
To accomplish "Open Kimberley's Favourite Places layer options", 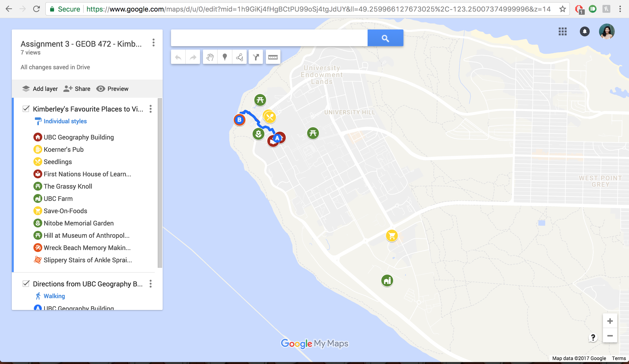I will [151, 109].
